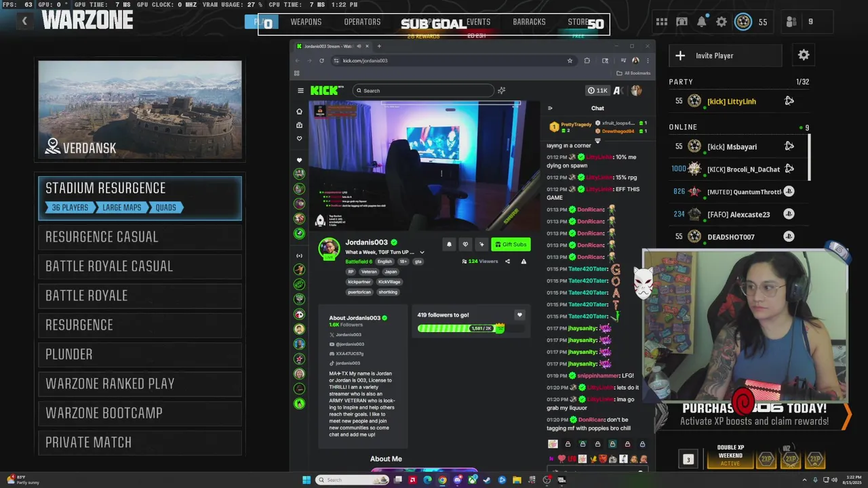Click the Kick logo in browser window
This screenshot has height=488, width=868.
(x=327, y=90)
